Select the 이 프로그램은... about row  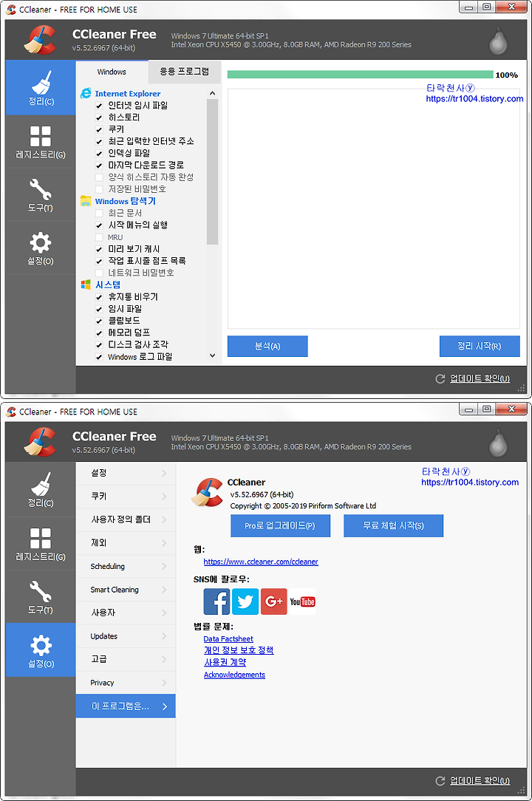pos(126,706)
